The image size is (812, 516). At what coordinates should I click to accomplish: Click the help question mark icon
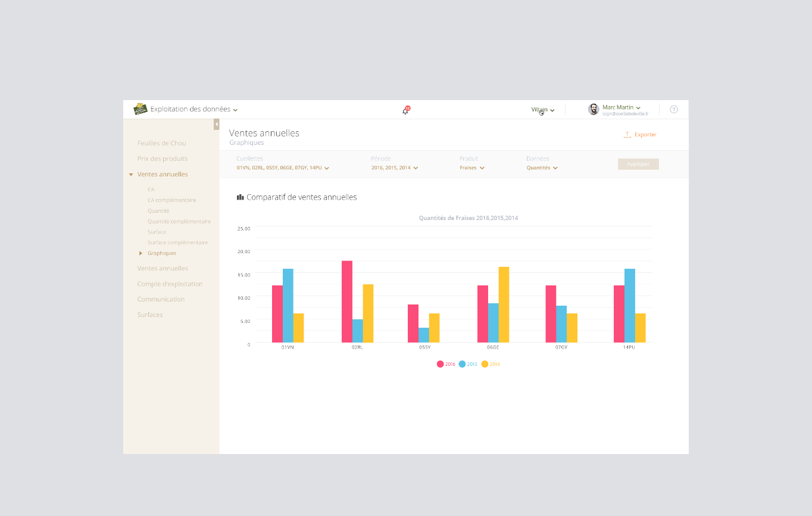[674, 110]
